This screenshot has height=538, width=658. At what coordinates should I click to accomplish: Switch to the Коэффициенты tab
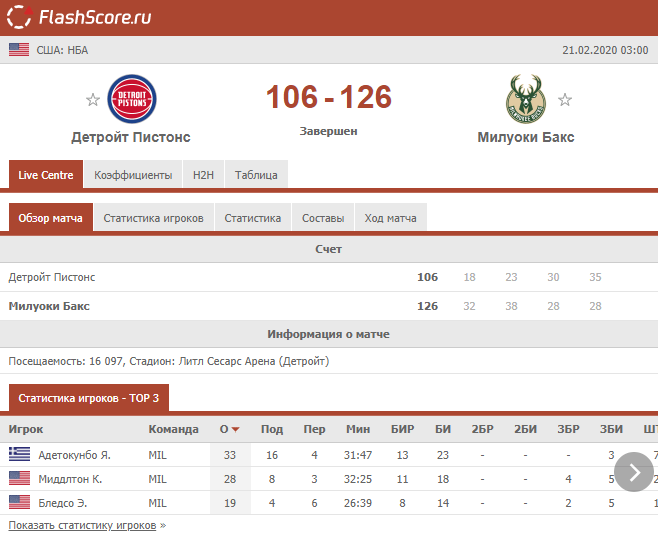pos(133,175)
